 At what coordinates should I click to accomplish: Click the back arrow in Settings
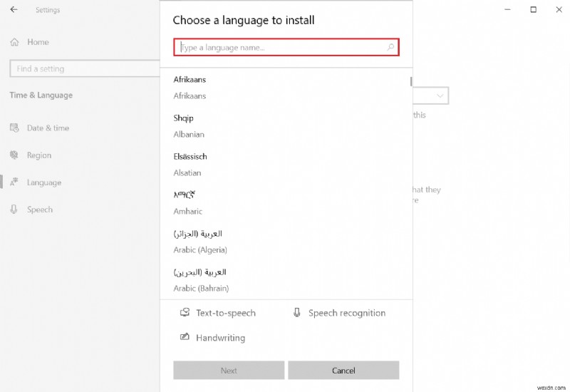[15, 10]
